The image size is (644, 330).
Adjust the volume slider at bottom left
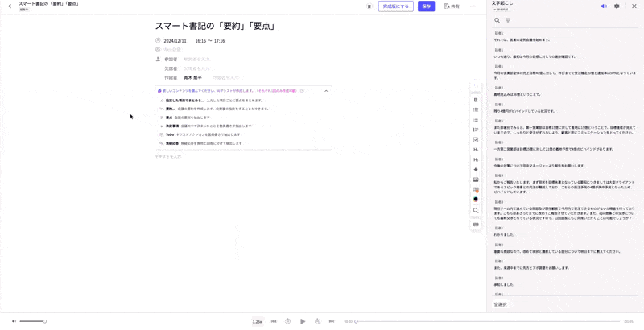click(32, 321)
